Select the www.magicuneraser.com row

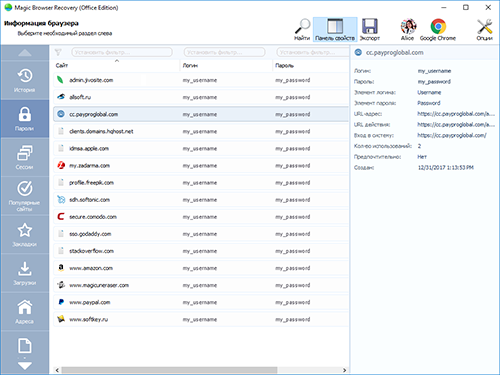pyautogui.click(x=201, y=285)
